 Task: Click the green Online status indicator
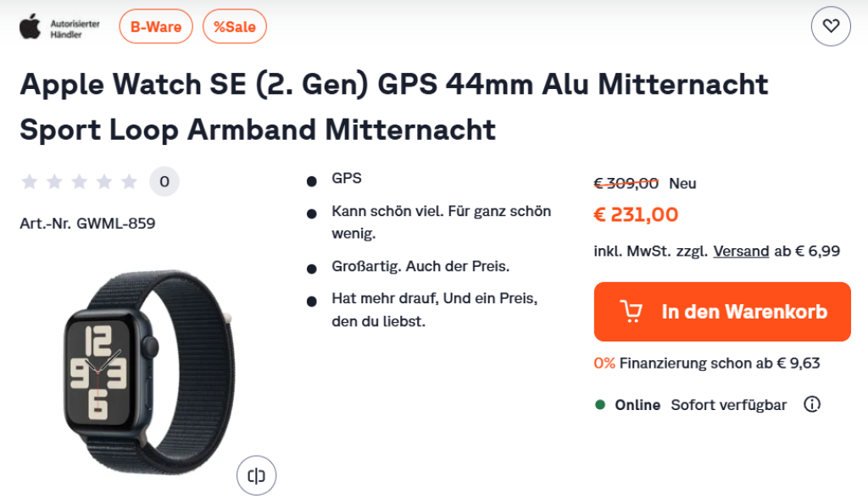click(600, 405)
